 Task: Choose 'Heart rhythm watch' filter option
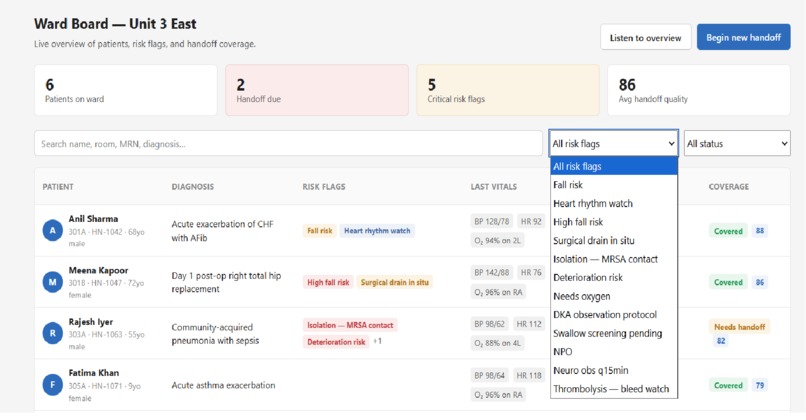[x=614, y=203]
